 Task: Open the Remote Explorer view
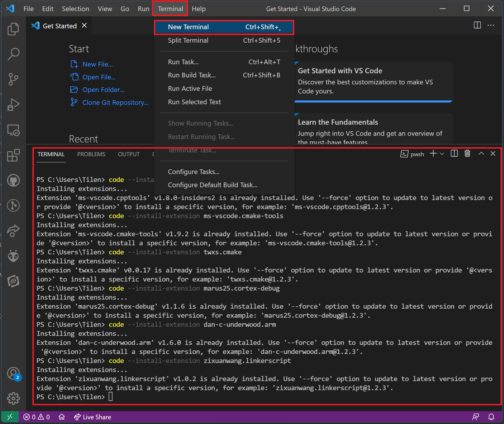click(13, 130)
